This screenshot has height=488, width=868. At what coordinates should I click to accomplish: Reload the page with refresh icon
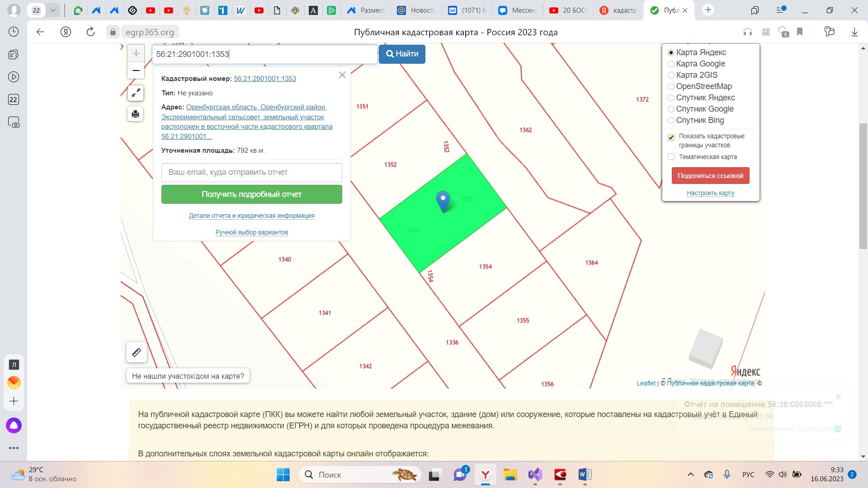90,32
